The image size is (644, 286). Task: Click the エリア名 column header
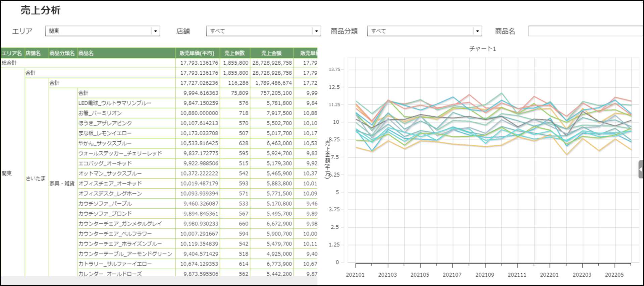[12, 53]
